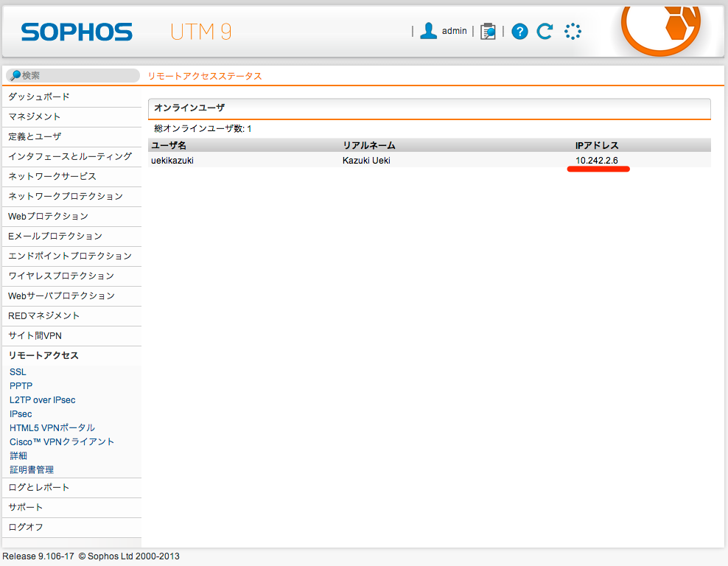Open the ログとレポート menu
Screen dimensions: 728x566
(72, 488)
